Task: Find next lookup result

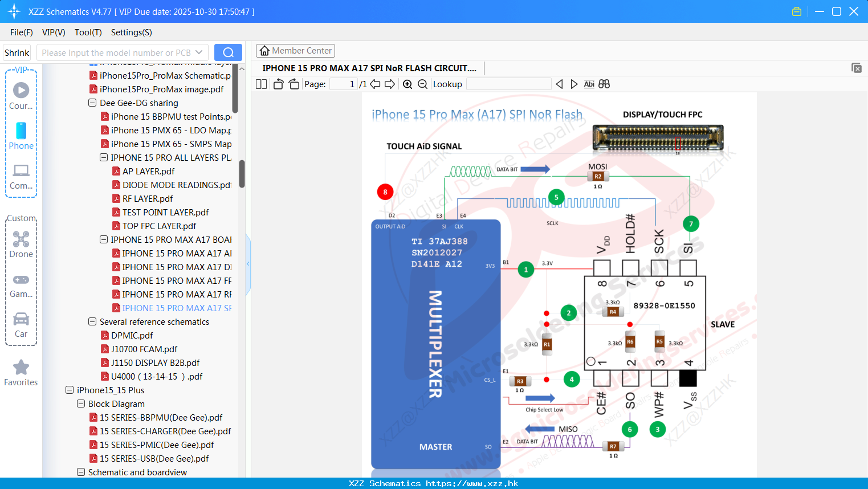Action: pyautogui.click(x=574, y=84)
